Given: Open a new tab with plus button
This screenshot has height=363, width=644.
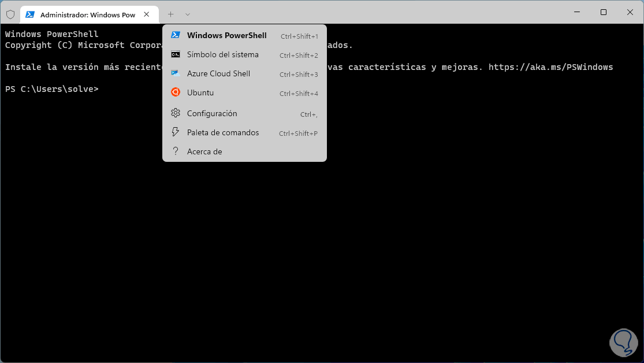Looking at the screenshot, I should tap(170, 14).
